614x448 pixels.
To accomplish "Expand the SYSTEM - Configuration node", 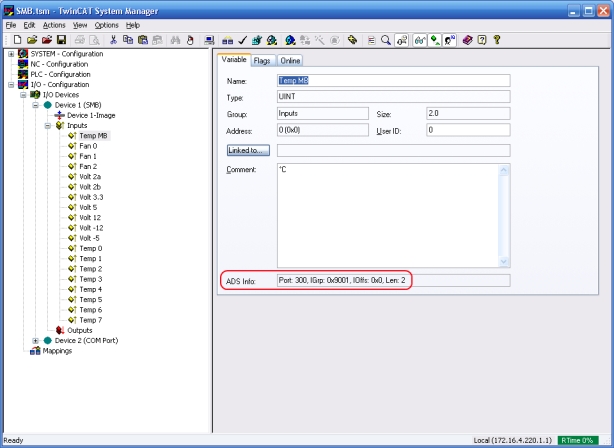I will point(11,54).
